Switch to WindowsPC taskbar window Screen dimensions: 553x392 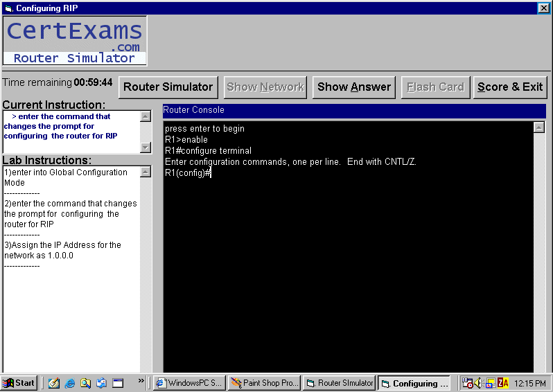pos(189,383)
